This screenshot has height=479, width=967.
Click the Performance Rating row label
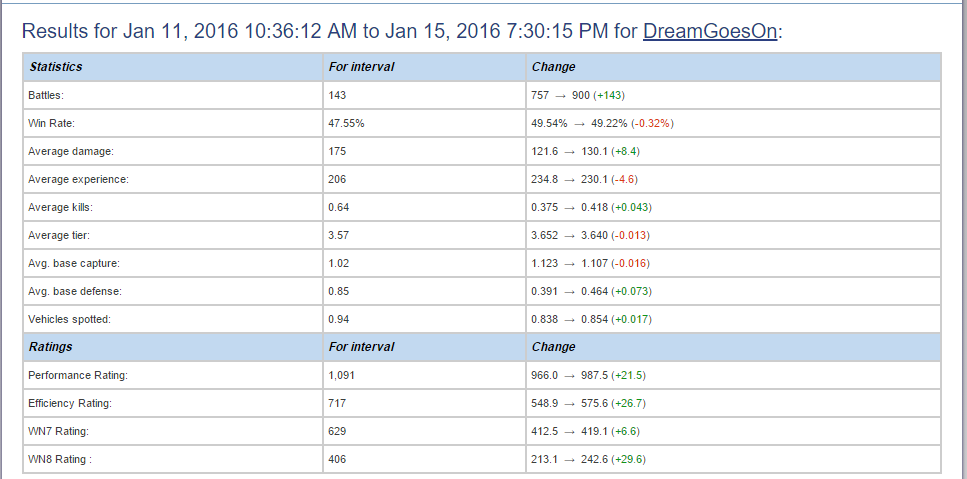(x=78, y=375)
